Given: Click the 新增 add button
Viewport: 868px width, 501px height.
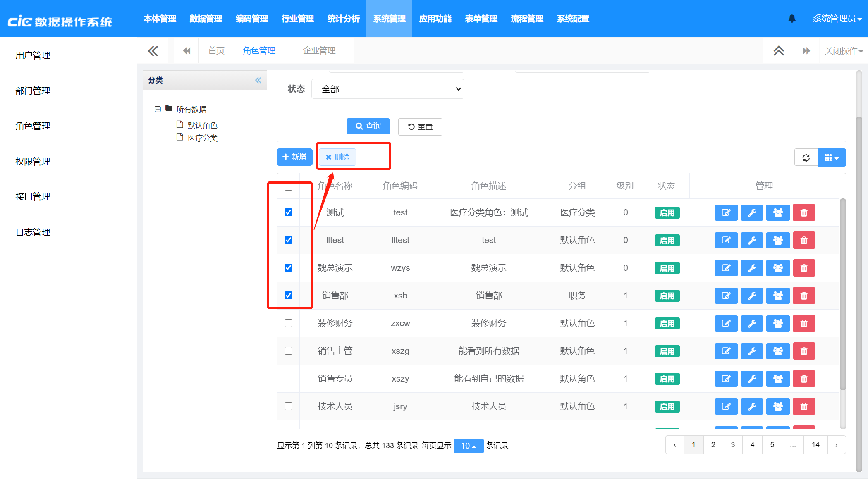Looking at the screenshot, I should click(294, 157).
